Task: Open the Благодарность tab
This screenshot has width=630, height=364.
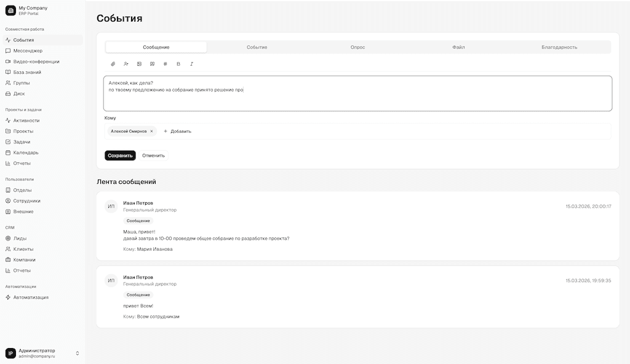Action: (x=559, y=47)
